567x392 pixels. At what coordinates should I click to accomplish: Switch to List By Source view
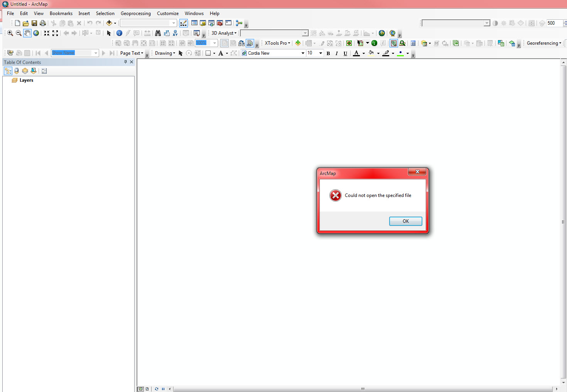click(x=17, y=71)
